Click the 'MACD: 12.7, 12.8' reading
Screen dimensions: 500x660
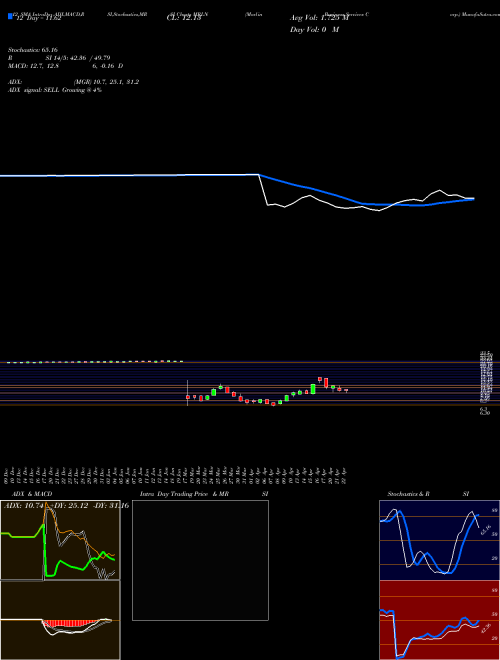click(33, 66)
